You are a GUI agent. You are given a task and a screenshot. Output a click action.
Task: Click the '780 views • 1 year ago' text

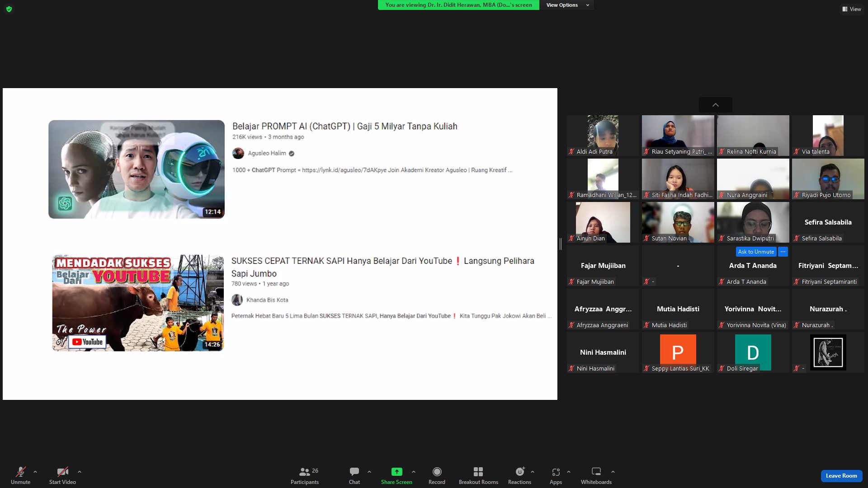point(260,284)
